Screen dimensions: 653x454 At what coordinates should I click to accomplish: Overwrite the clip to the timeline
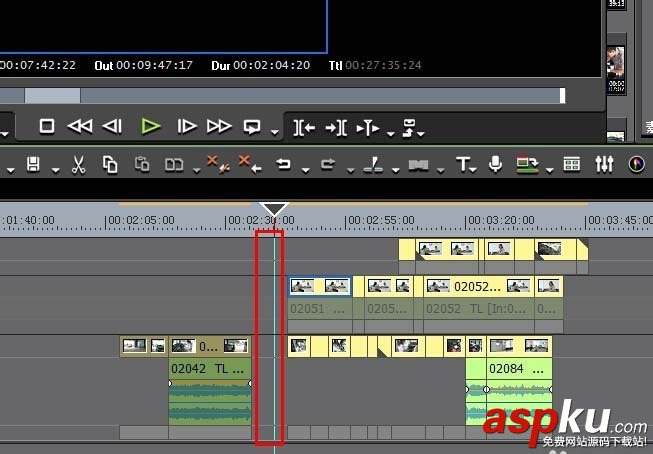[x=410, y=127]
